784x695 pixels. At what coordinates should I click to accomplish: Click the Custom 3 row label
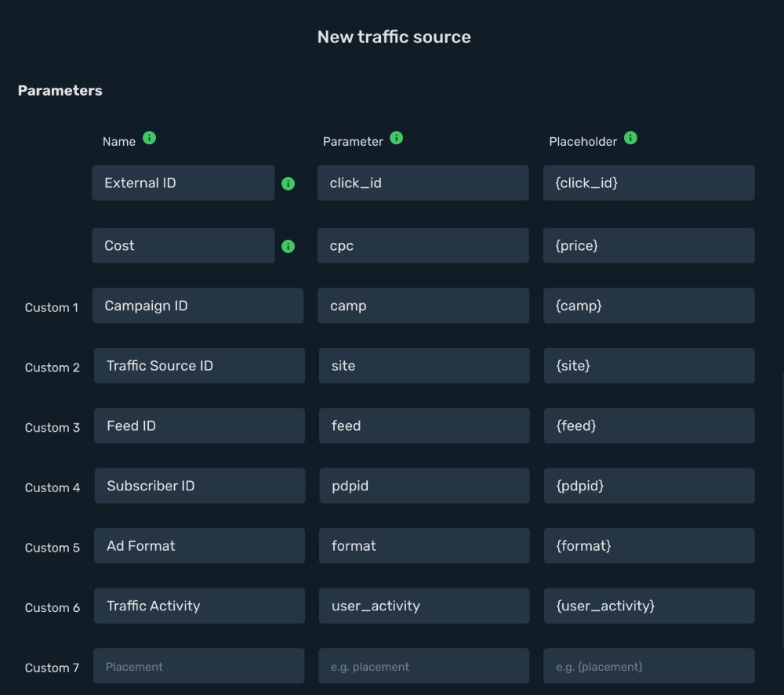[x=53, y=428]
